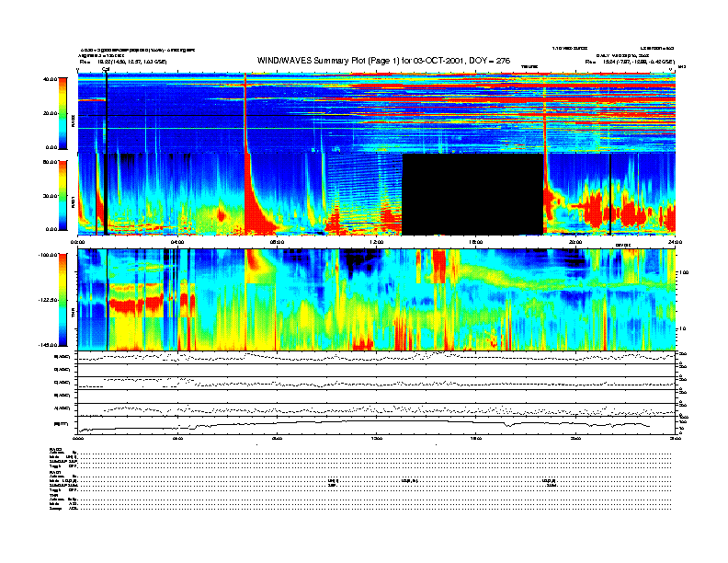Click the RAD1 color scale bar
The width and height of the screenshot is (728, 563).
63,195
